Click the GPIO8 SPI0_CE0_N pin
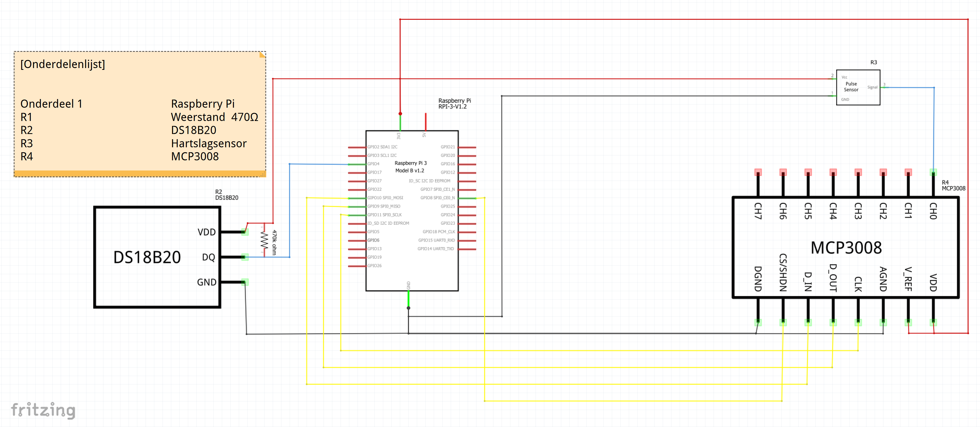 point(467,198)
